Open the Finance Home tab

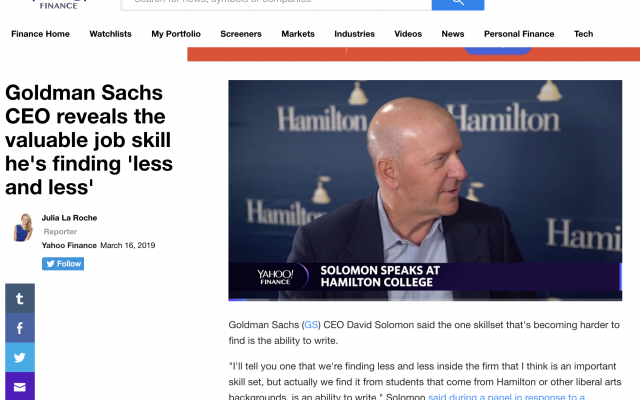point(40,34)
